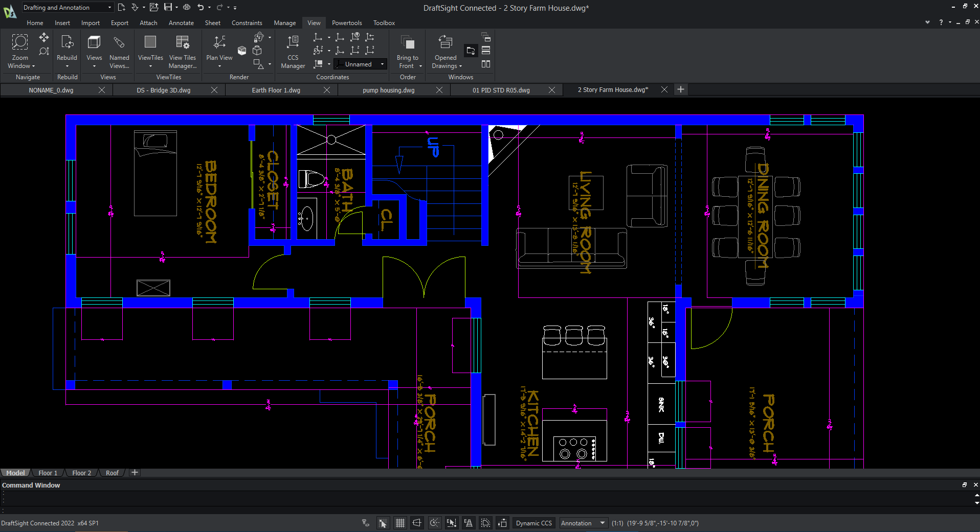Click the Bring to Front icon
Viewport: 980px width, 532px height.
coord(408,43)
